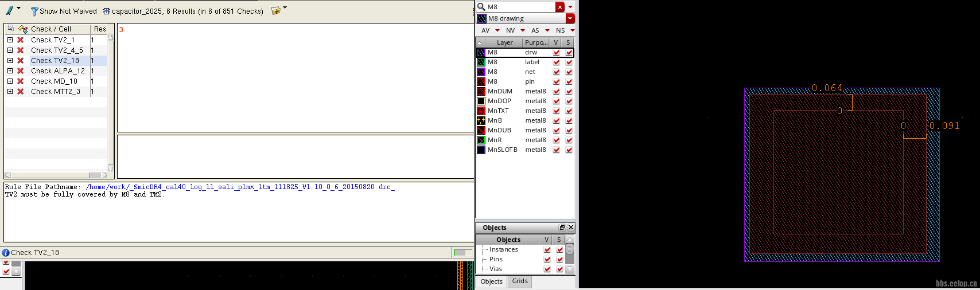Undock the Objects panel with float icon

562,228
